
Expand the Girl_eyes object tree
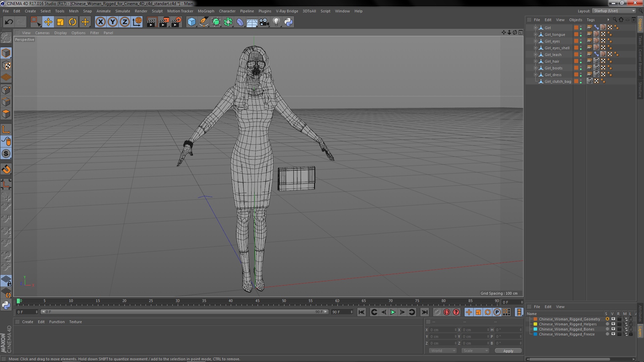click(535, 41)
